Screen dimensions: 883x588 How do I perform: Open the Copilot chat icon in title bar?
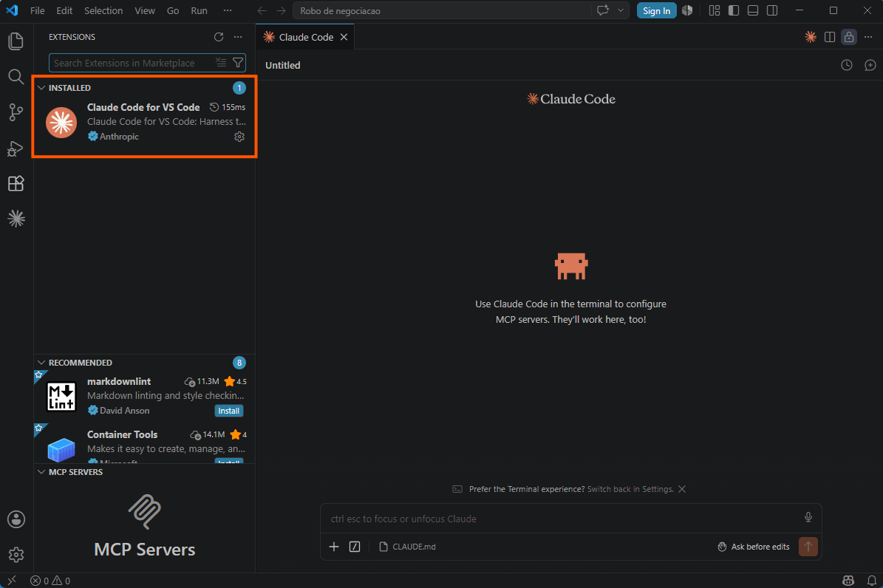coord(602,10)
